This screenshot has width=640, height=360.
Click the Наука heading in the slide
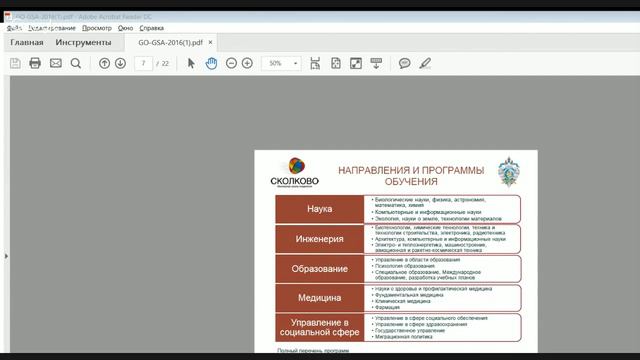click(320, 209)
